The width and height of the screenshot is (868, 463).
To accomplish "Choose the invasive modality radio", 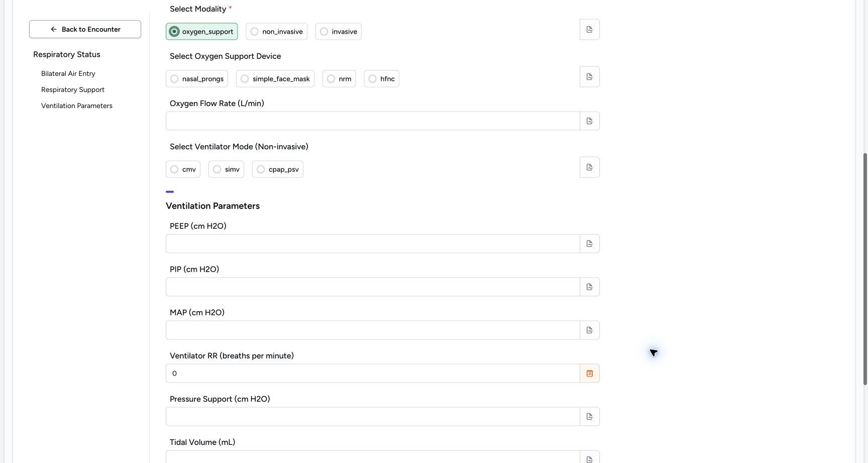I will (339, 32).
